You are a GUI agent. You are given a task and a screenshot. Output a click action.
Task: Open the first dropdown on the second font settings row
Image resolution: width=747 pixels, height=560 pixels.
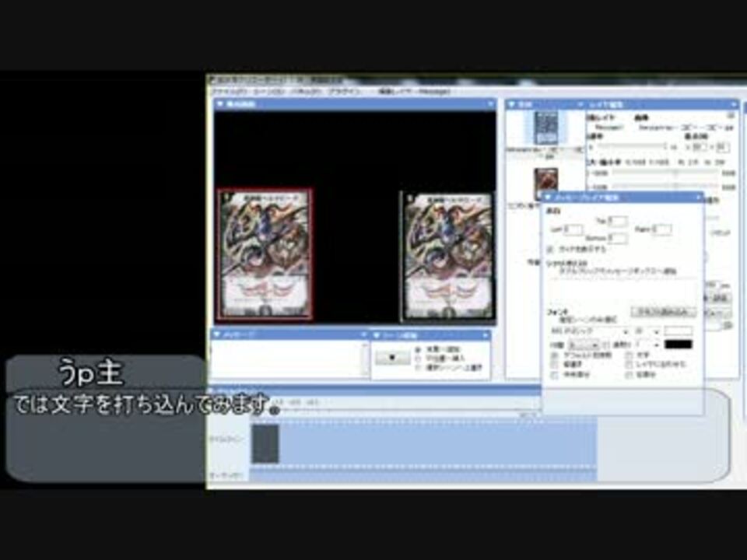[x=584, y=345]
